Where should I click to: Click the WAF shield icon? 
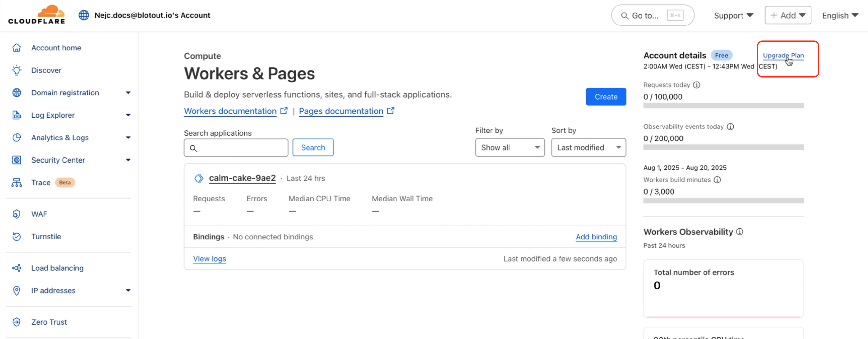pos(17,214)
